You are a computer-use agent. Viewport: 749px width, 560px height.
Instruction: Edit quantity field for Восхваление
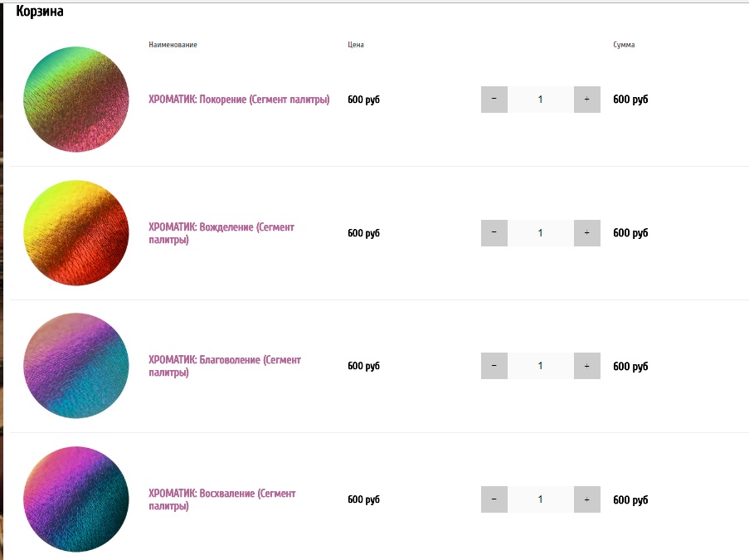coord(540,499)
